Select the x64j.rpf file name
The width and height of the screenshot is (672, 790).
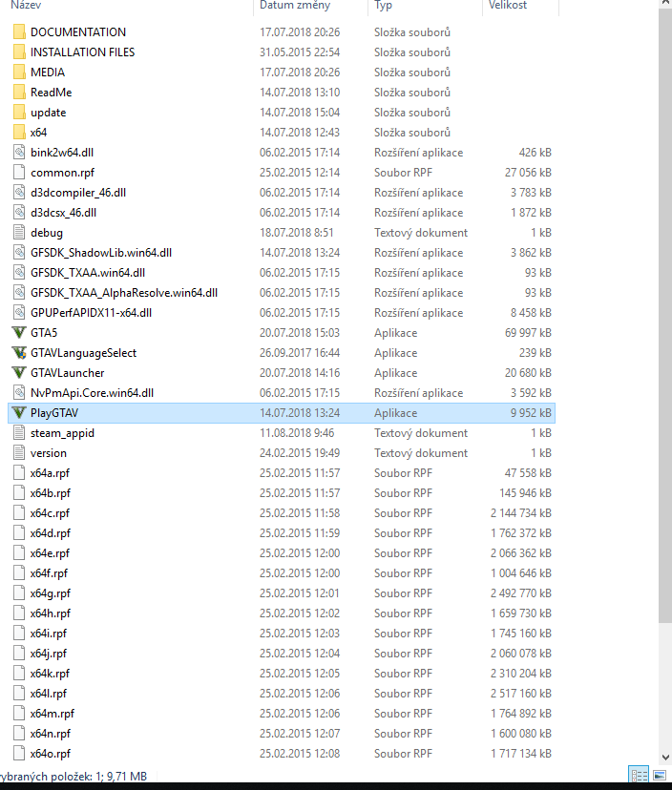tap(49, 654)
